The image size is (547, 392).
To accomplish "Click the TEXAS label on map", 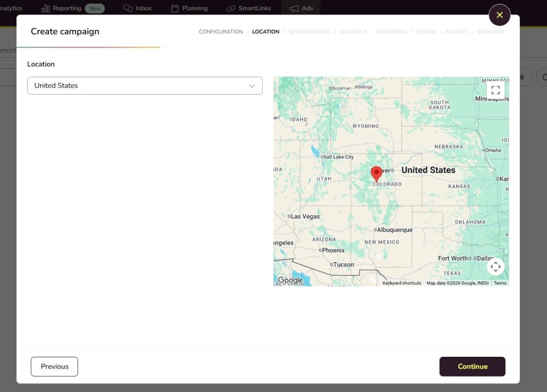I will (x=452, y=273).
